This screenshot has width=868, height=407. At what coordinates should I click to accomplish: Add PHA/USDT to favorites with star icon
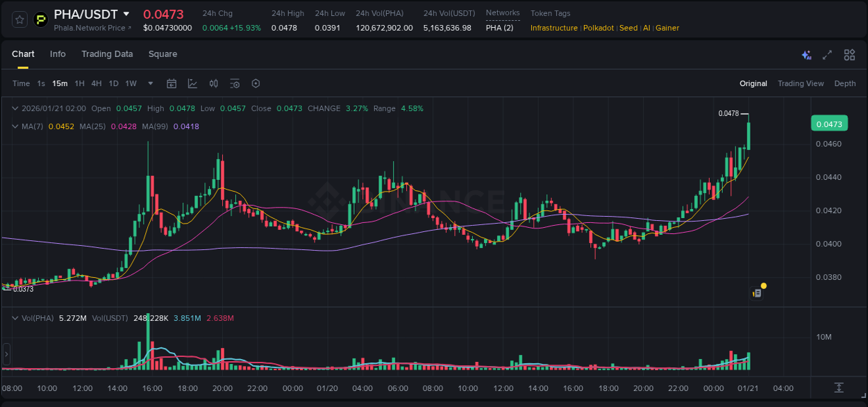tap(20, 19)
